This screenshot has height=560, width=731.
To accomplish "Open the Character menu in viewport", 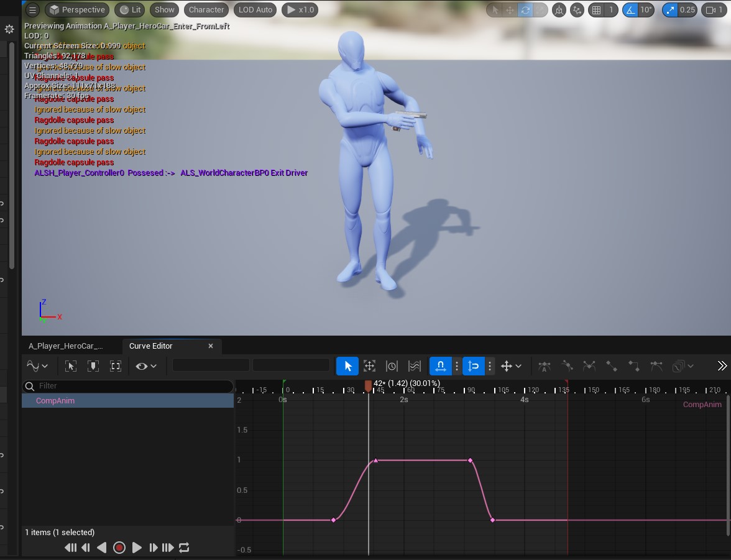I will [206, 10].
